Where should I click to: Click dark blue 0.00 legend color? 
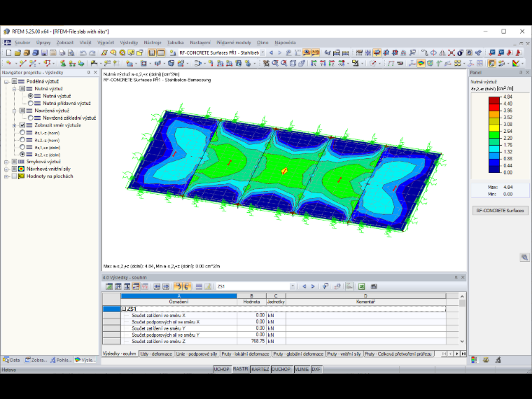tap(494, 169)
